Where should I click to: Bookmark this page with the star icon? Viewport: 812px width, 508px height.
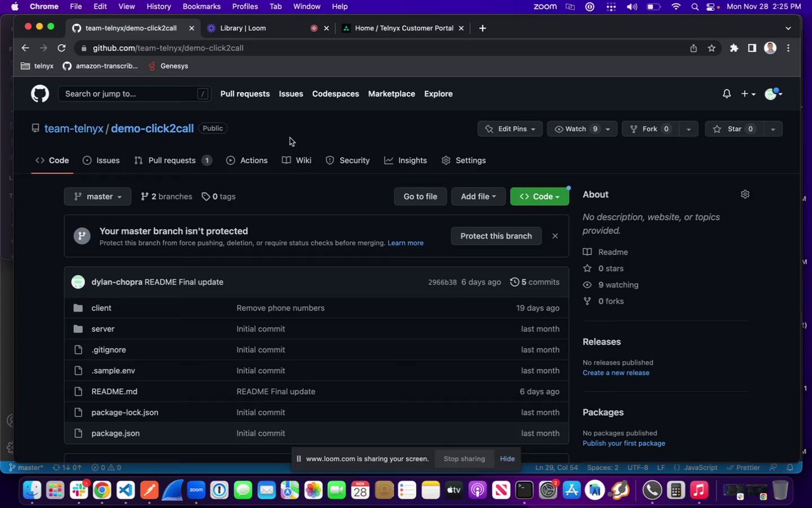pyautogui.click(x=712, y=48)
